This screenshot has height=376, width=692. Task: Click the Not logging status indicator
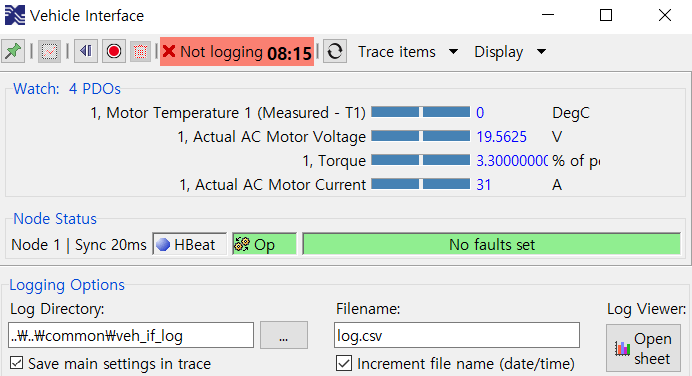click(x=237, y=52)
